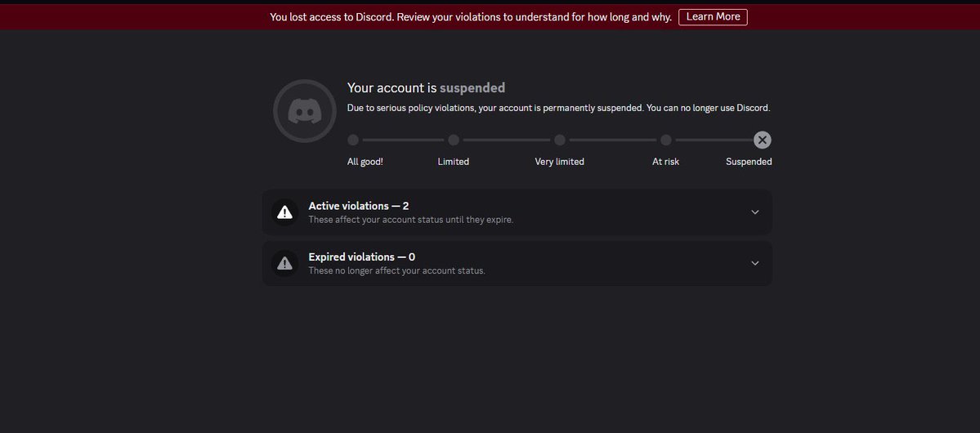Click the 'All good!' label
This screenshot has width=980, height=433.
(365, 162)
